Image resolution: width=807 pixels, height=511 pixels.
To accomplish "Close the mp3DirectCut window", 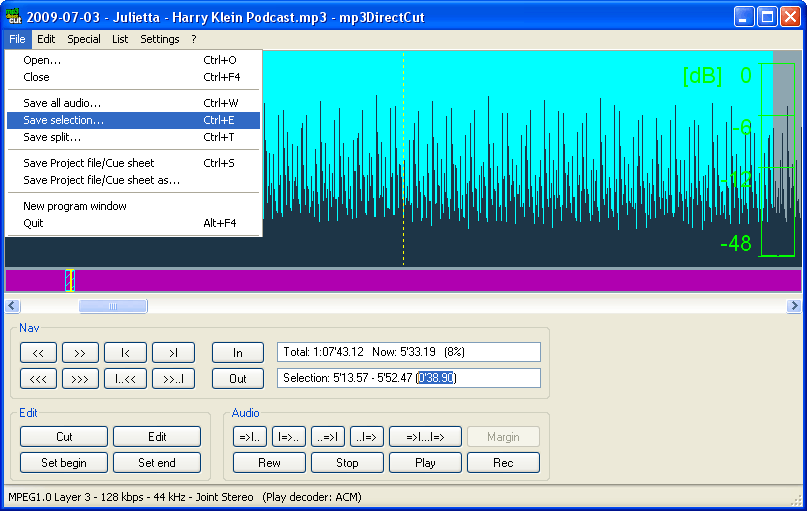I will tap(791, 16).
